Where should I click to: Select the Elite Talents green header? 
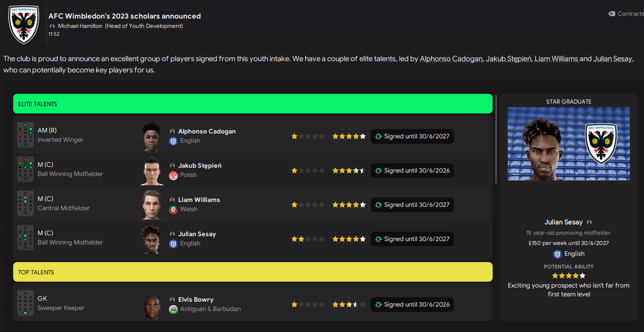252,104
